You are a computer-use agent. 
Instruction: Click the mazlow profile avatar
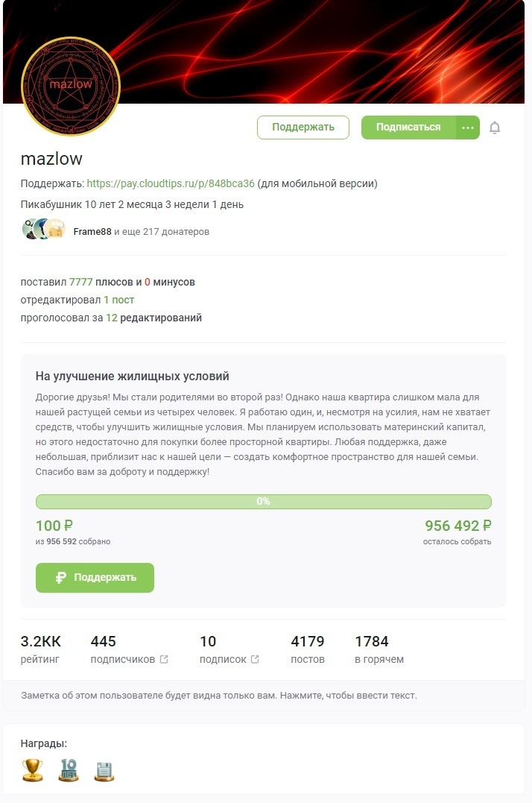[x=71, y=86]
